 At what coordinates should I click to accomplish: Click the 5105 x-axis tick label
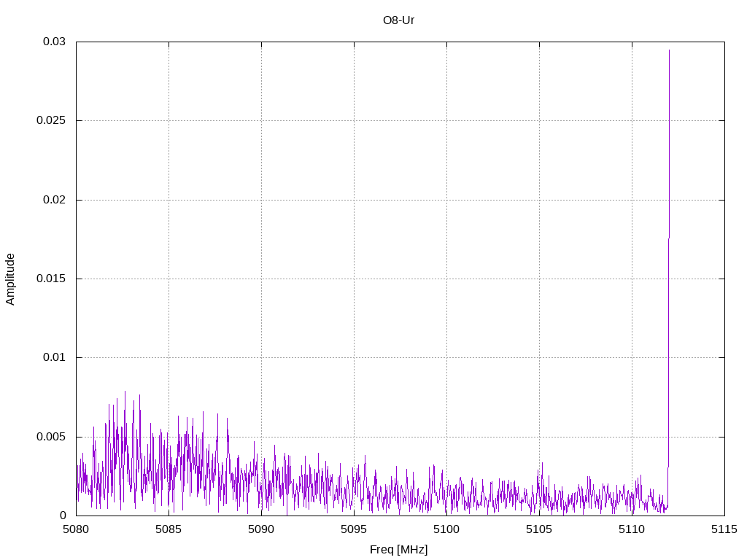point(539,529)
